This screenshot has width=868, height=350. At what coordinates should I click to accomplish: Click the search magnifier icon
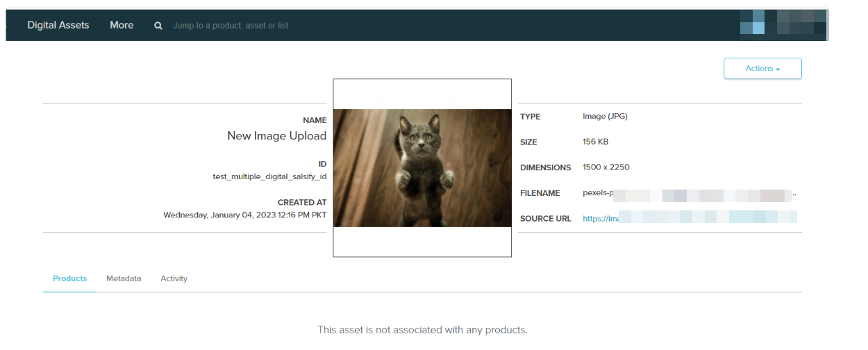click(158, 26)
